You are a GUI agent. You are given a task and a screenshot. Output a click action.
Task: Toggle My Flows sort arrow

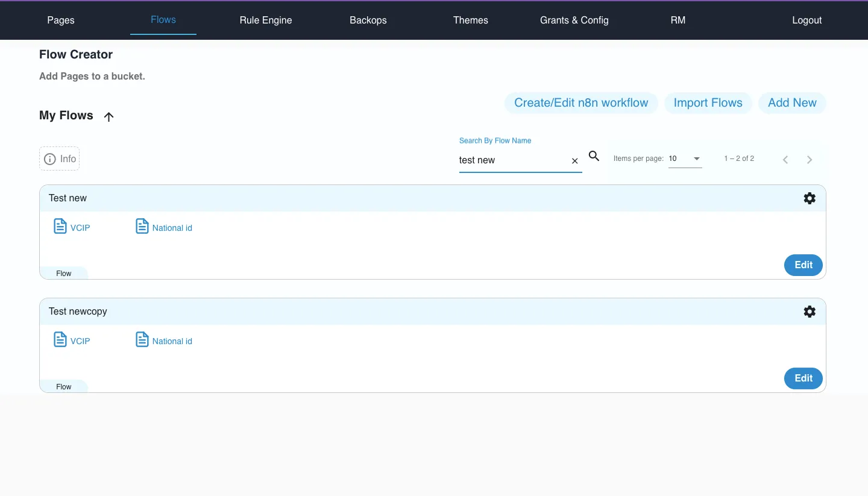point(108,117)
